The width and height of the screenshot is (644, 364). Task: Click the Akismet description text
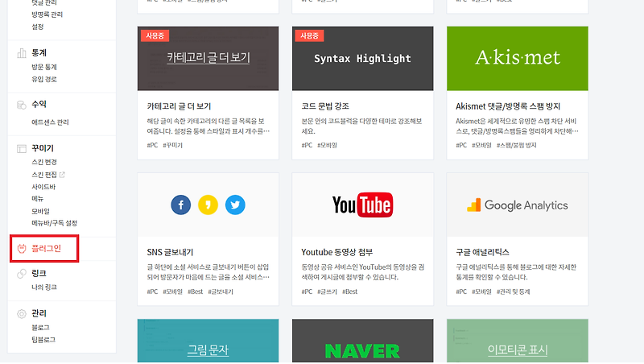coord(517,126)
